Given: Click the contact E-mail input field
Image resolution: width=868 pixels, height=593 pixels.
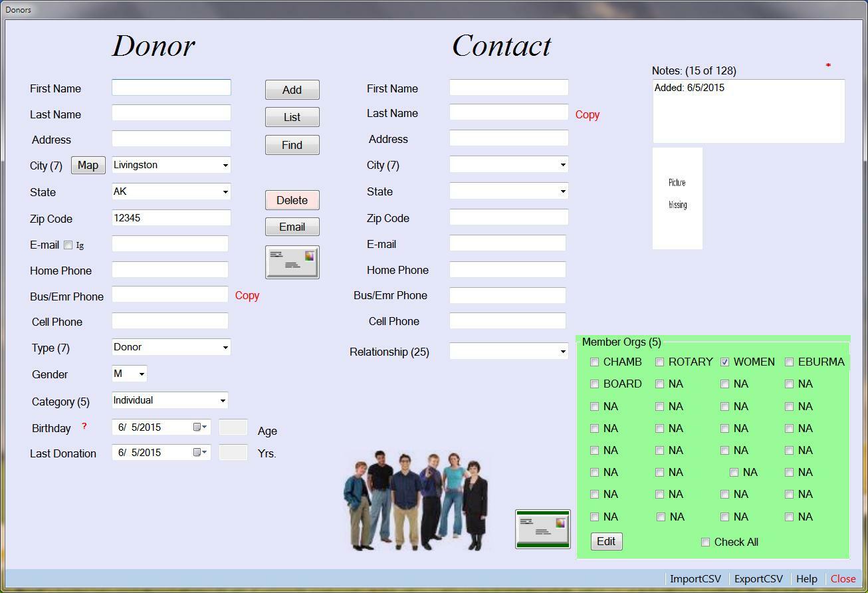Looking at the screenshot, I should (x=508, y=244).
